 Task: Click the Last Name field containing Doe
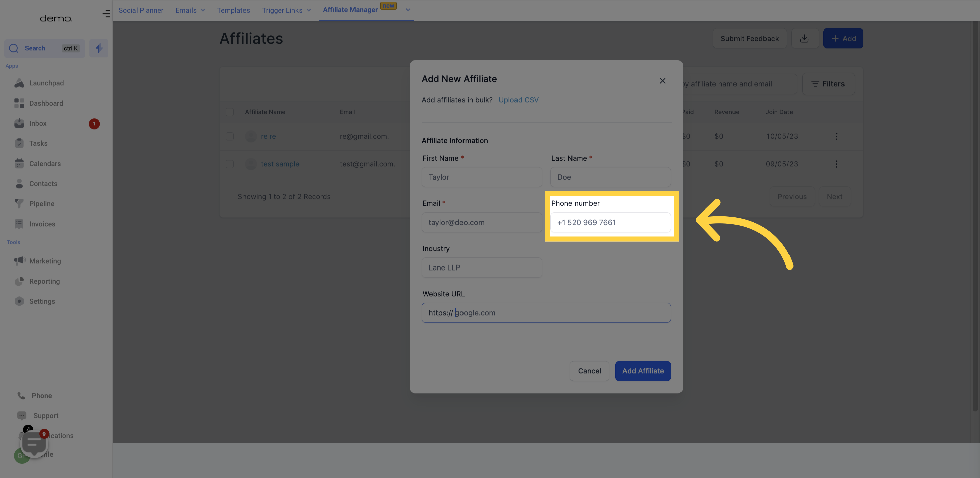[610, 177]
